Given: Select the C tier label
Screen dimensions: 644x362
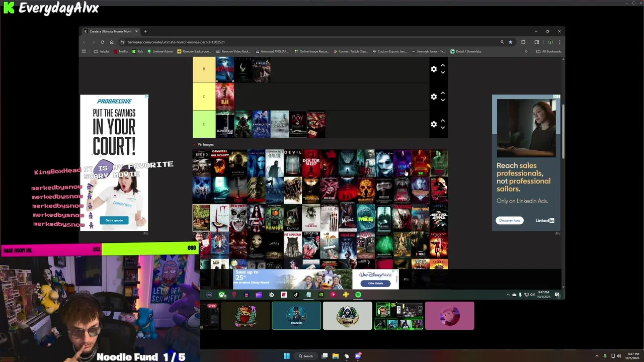Looking at the screenshot, I should tap(204, 97).
